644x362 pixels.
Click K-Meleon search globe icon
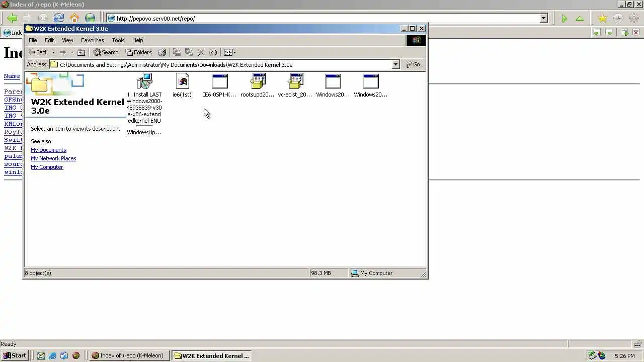pos(90,18)
